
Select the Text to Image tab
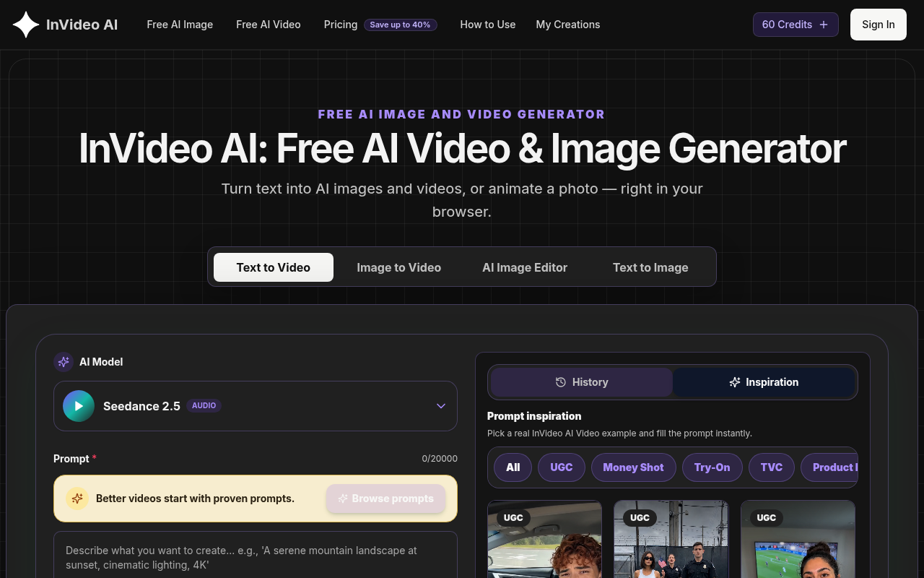click(650, 267)
